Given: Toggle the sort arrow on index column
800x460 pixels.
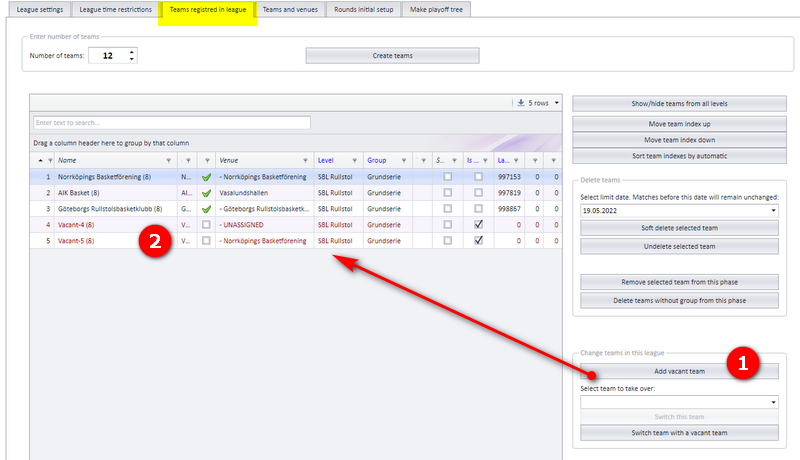Looking at the screenshot, I should pyautogui.click(x=40, y=161).
